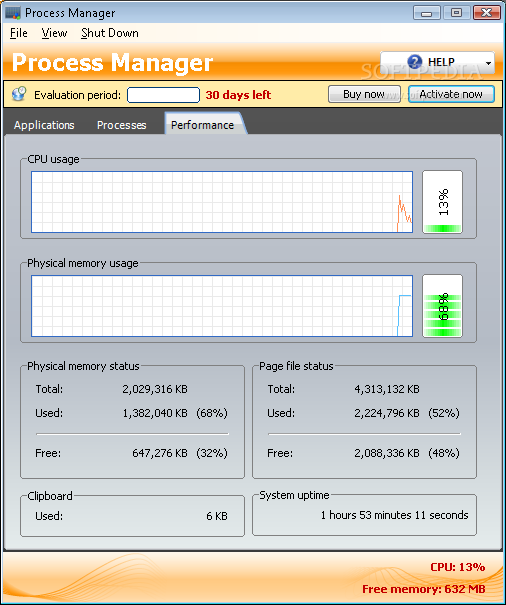Click physical memory total 2,029,316 KB
506x605 pixels.
155,389
